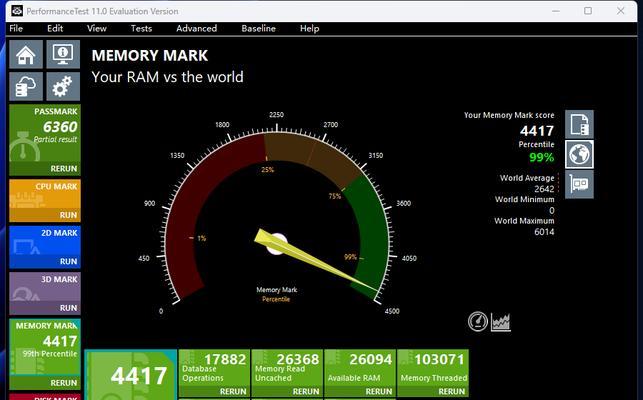Click the 75% marker on gauge
The height and width of the screenshot is (400, 643).
[x=335, y=196]
